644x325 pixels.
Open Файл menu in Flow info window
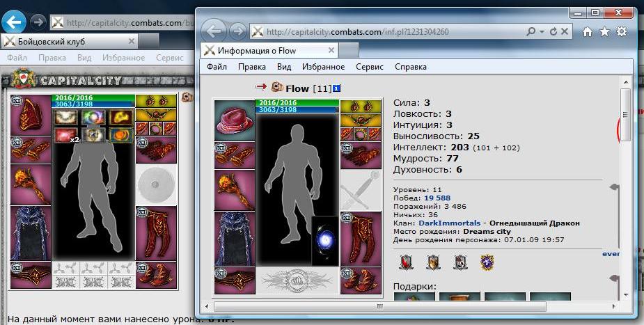(x=217, y=67)
